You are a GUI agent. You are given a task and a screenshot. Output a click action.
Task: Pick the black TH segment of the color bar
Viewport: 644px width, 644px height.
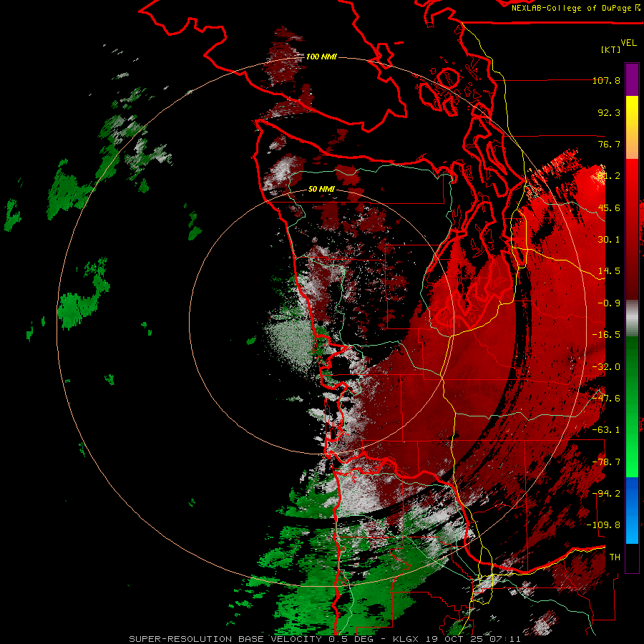click(632, 557)
